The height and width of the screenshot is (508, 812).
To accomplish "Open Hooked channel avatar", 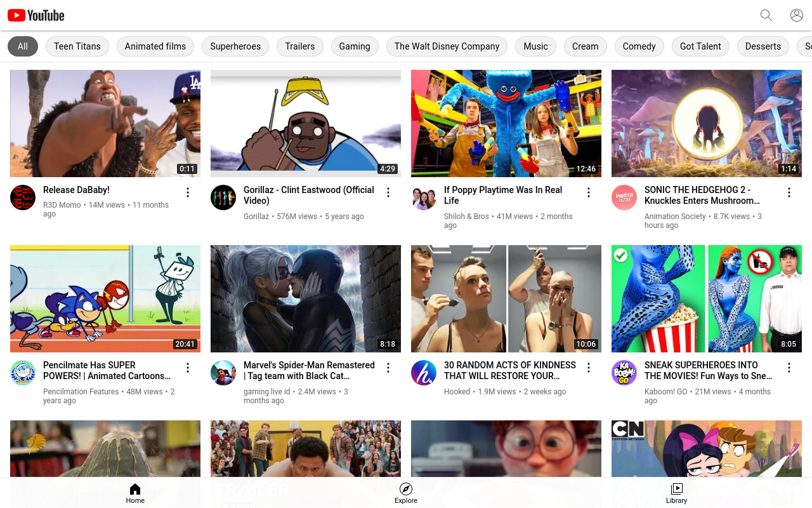I will tap(424, 373).
